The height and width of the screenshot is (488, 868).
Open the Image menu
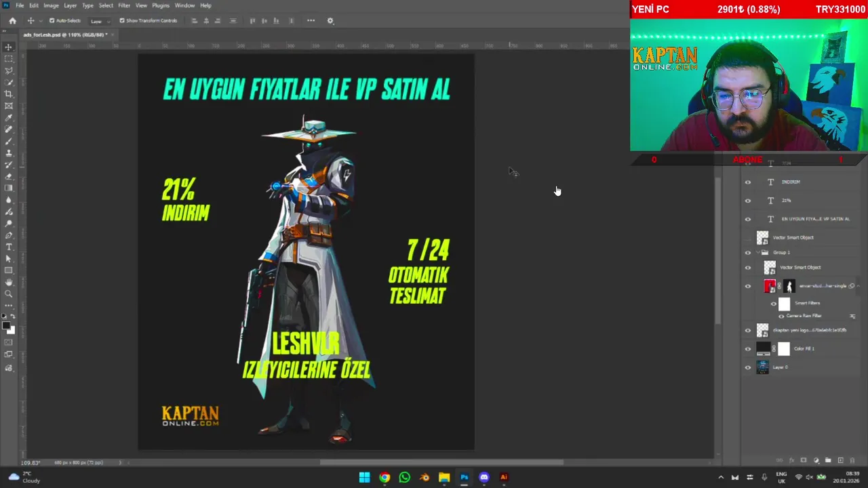(x=51, y=5)
